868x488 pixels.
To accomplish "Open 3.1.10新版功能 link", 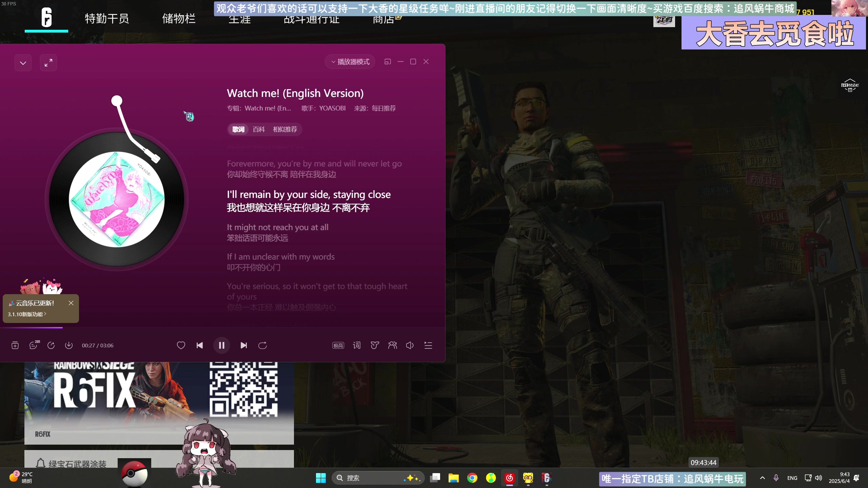I will pos(27,314).
